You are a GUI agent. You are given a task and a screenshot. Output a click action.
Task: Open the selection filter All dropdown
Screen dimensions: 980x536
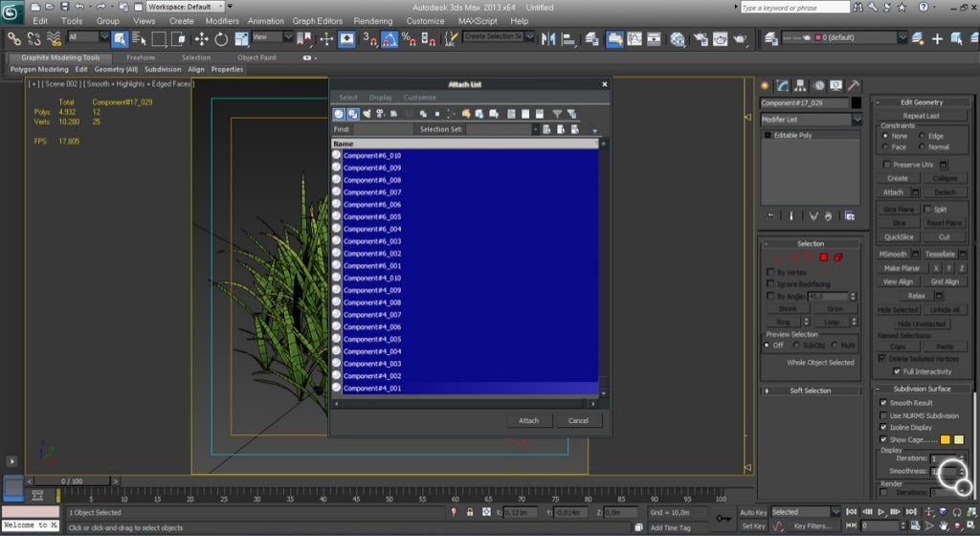pos(87,37)
